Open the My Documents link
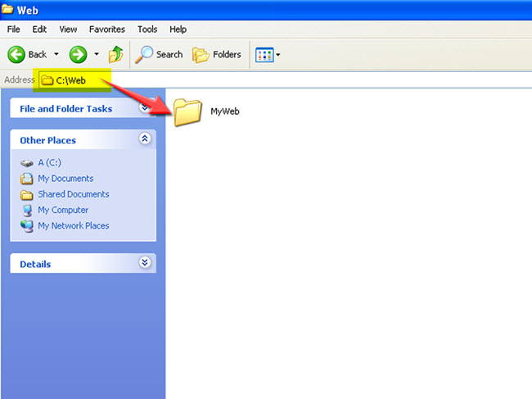532x399 pixels. click(x=65, y=179)
